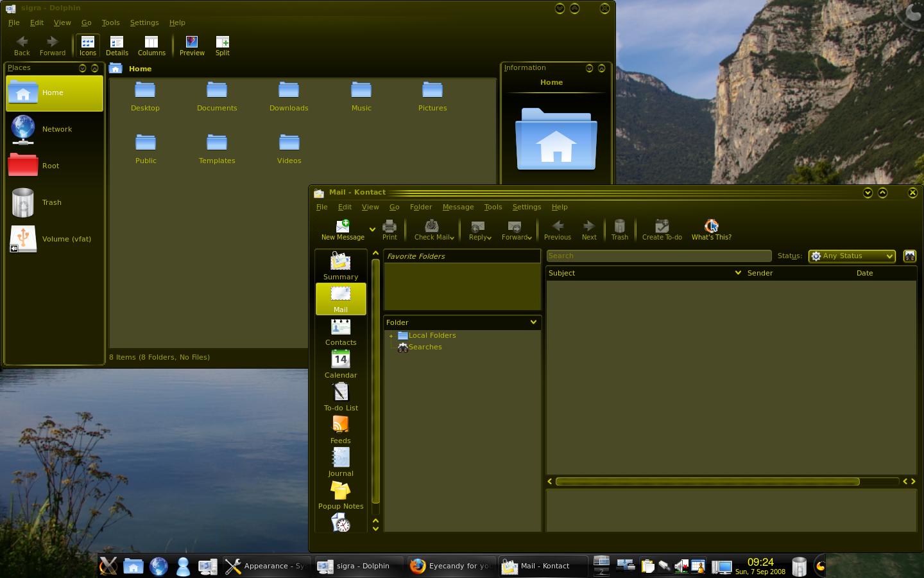Click Trash in Kontact toolbar

tap(620, 230)
